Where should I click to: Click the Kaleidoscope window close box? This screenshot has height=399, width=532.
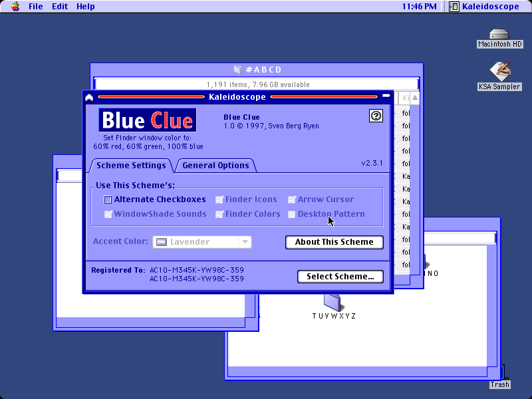point(89,97)
